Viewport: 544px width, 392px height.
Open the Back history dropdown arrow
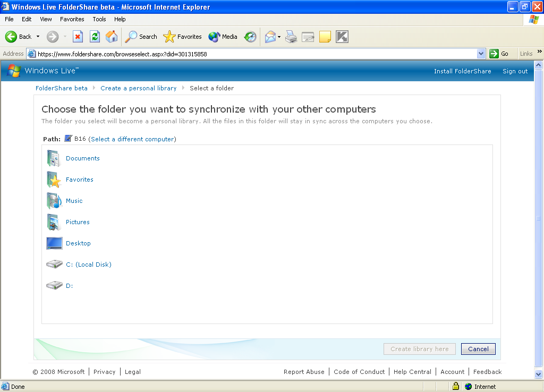click(x=38, y=37)
